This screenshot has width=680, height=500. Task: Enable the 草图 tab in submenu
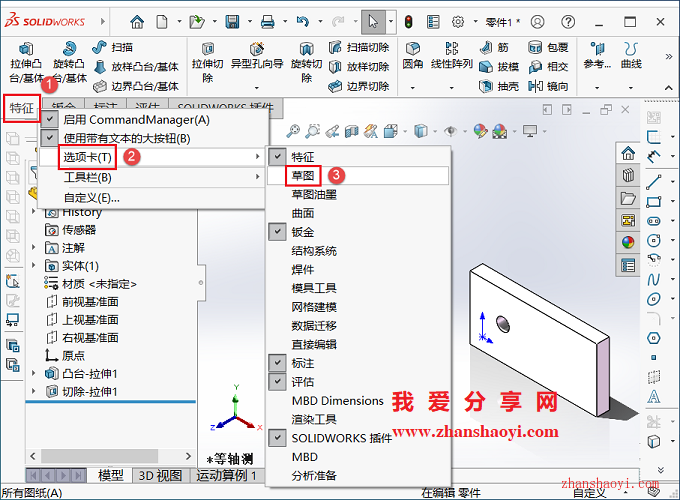tap(358, 176)
